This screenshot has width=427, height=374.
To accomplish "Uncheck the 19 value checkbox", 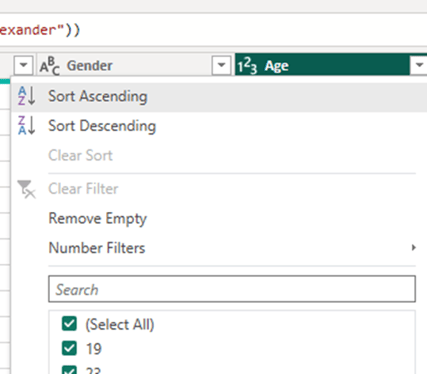I will click(x=69, y=348).
